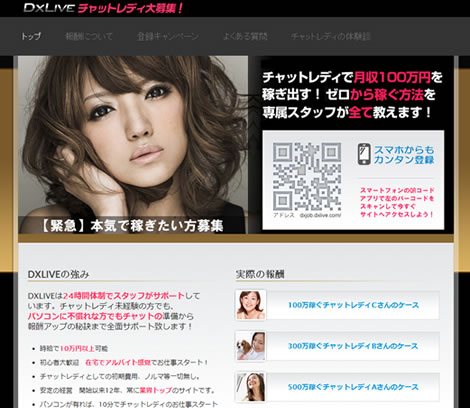This screenshot has height=408, width=470.
Task: Open 100万稼ぐチャットレディCさんのケース link
Action: click(x=353, y=305)
